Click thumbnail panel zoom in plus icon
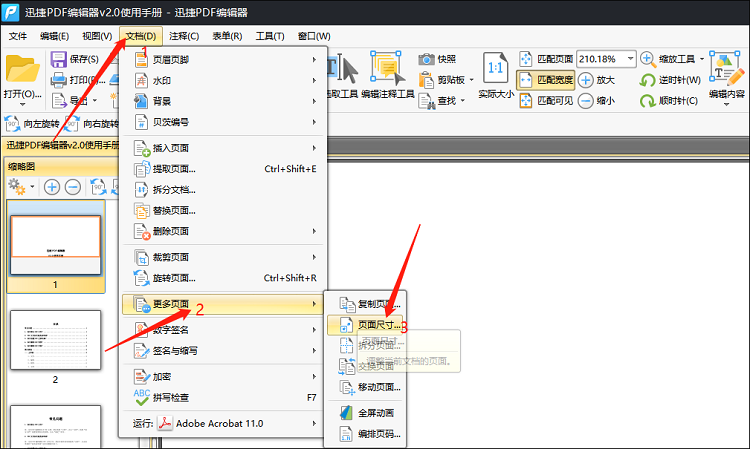 tap(52, 187)
